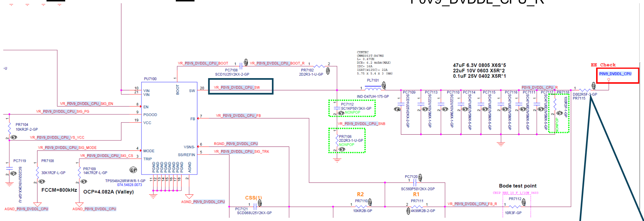Viewport: 644px width, 221px height.
Task: Click the CYNTEC manufacturer note
Action: pos(363,52)
